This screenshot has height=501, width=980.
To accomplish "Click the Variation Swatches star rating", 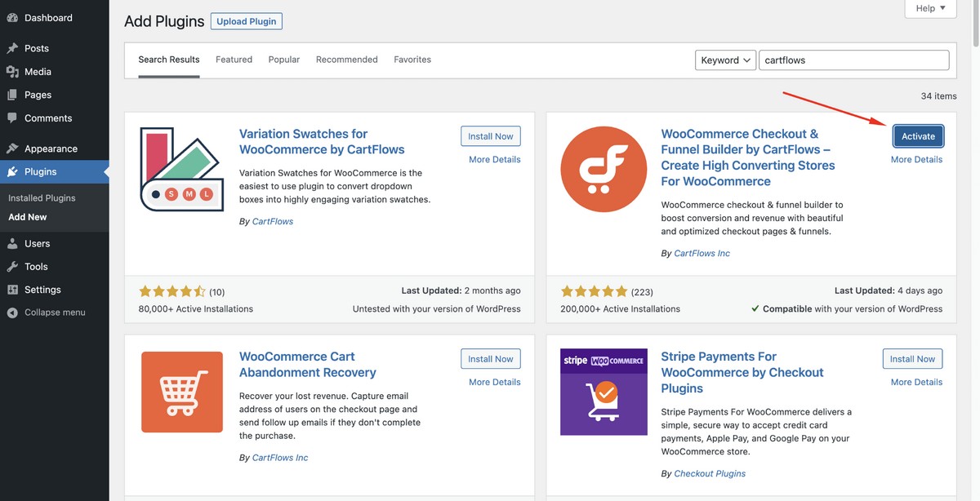I will pos(172,291).
